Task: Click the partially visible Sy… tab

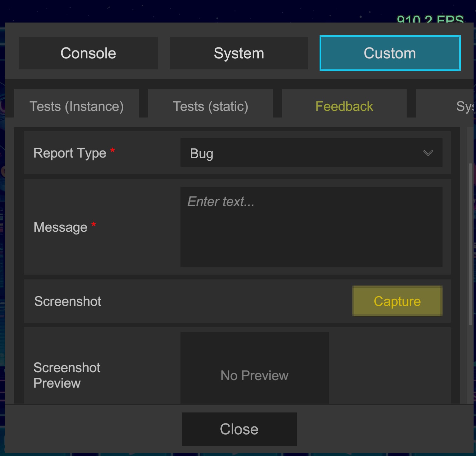Action: [x=464, y=106]
